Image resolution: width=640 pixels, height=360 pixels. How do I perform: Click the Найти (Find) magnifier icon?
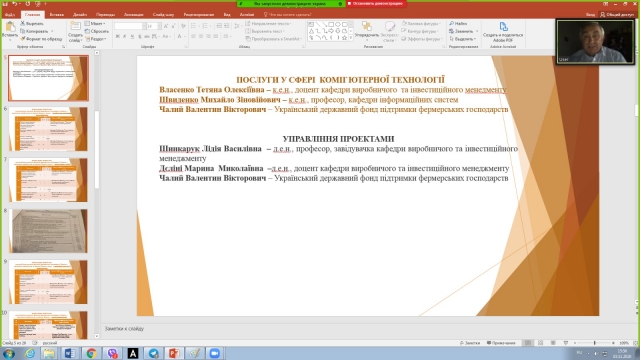(x=451, y=24)
